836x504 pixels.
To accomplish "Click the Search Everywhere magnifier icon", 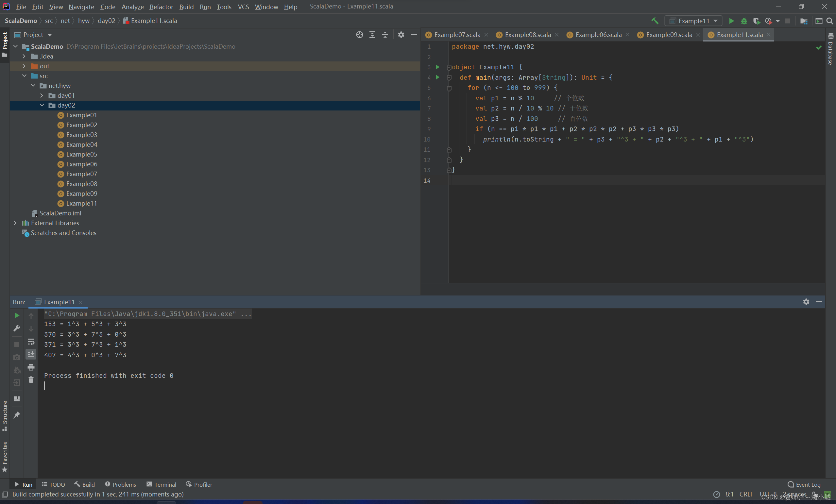I will point(829,21).
